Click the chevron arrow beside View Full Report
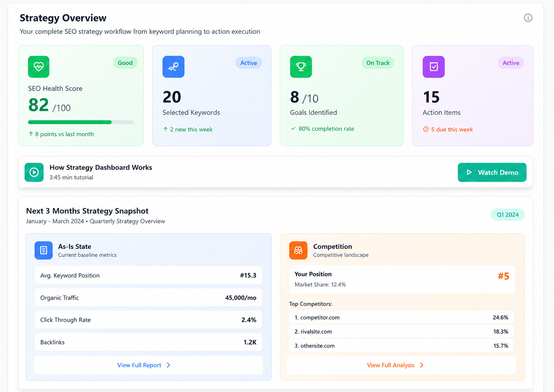Viewport: 554px width, 392px height. coord(168,365)
